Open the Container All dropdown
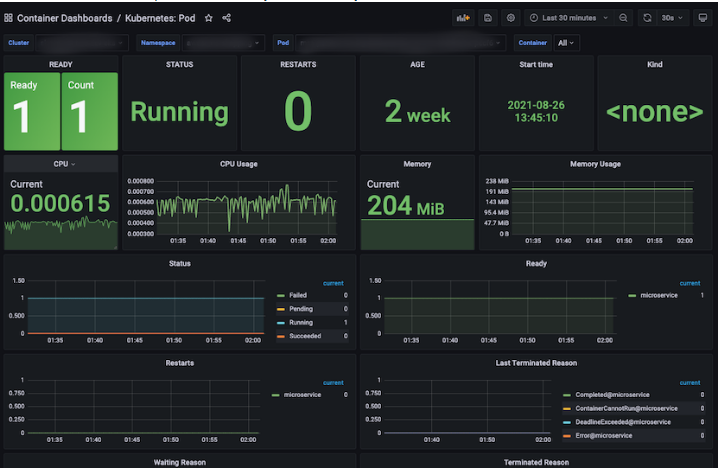Viewport: 721px width, 469px height. click(x=566, y=43)
